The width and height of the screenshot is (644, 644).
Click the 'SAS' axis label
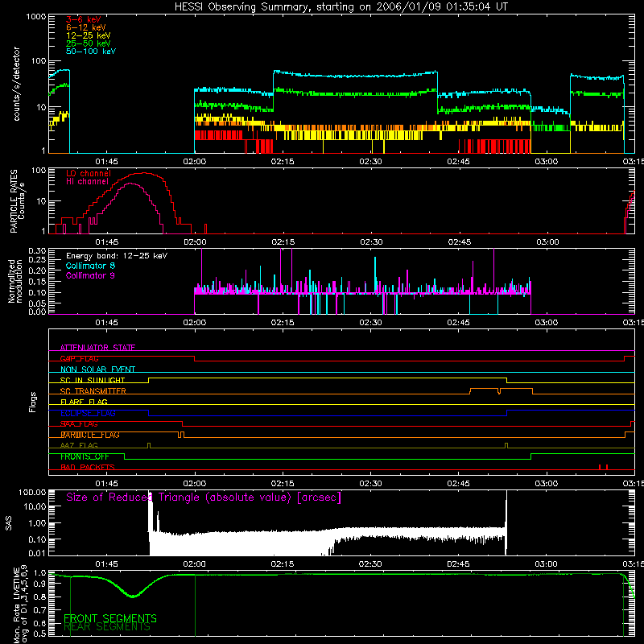[x=8, y=523]
